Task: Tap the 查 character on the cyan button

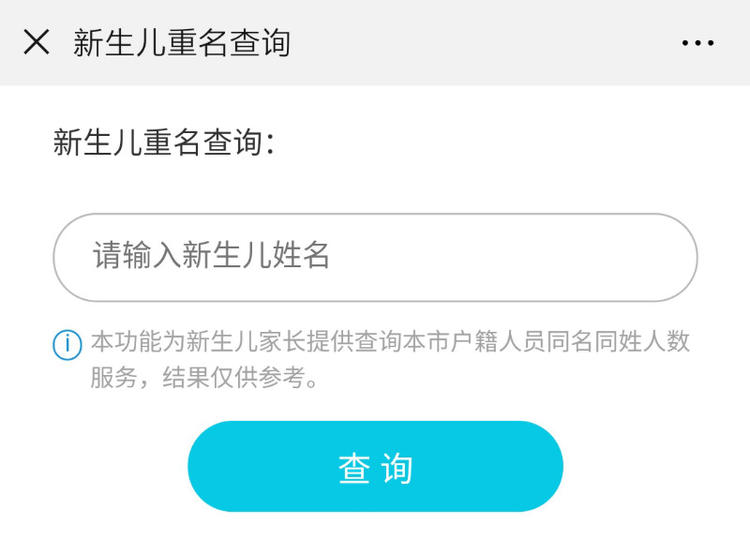Action: coord(354,468)
